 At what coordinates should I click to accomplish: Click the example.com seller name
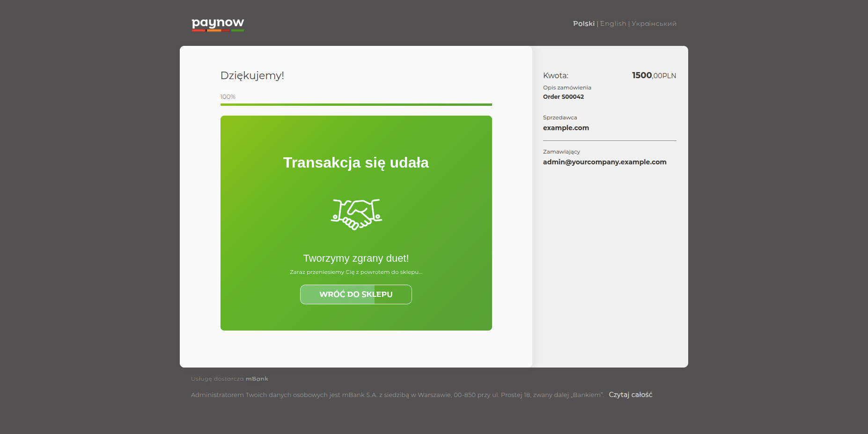point(566,128)
